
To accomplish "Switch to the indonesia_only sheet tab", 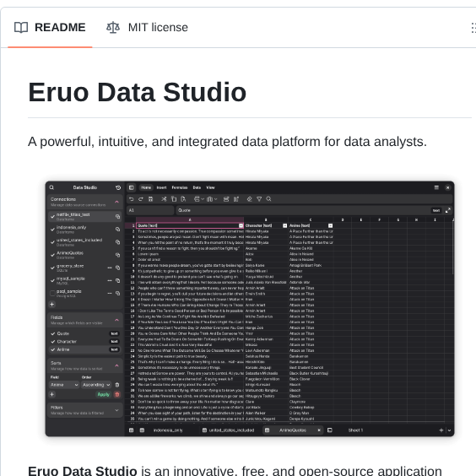I will [x=168, y=430].
